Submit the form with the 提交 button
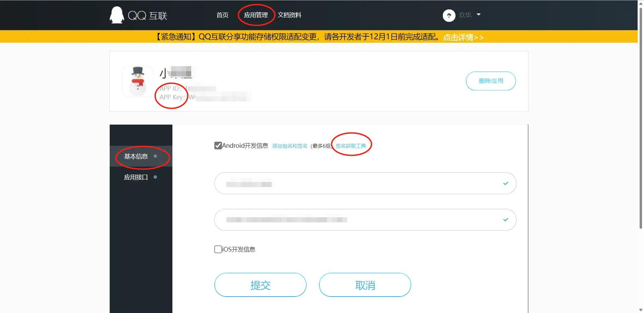This screenshot has width=644, height=313. (x=260, y=284)
